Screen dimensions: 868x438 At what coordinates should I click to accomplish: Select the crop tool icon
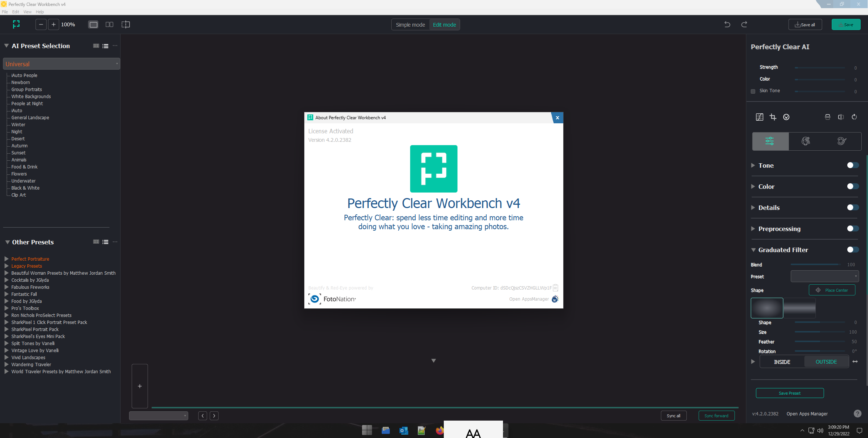pos(773,117)
